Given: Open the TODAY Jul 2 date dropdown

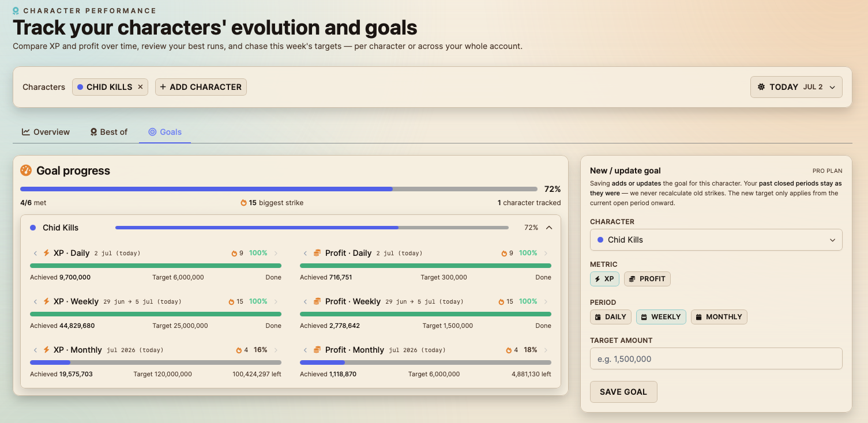Looking at the screenshot, I should pyautogui.click(x=796, y=87).
